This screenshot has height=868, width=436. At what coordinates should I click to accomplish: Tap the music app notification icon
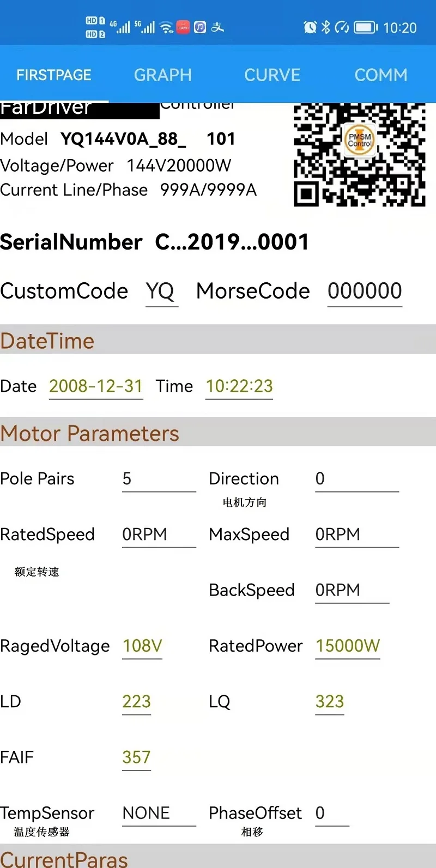[200, 27]
